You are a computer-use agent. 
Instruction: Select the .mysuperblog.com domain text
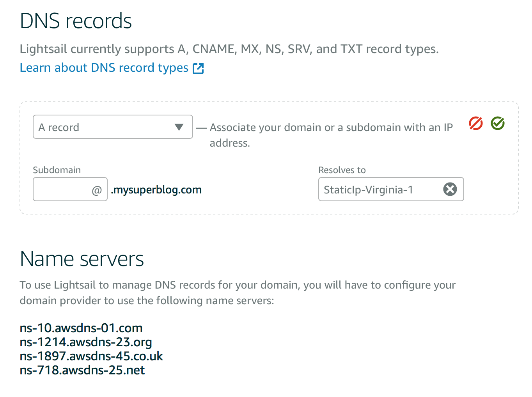coord(156,190)
